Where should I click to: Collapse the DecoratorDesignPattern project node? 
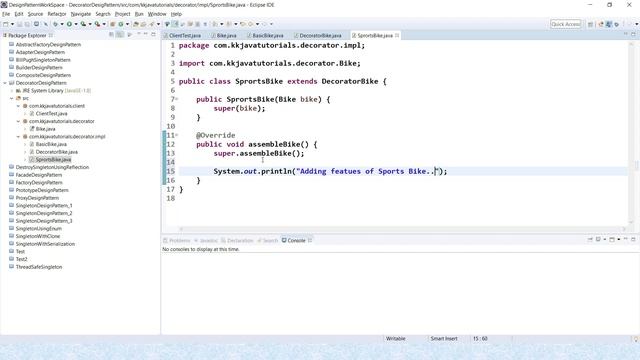tap(5, 83)
